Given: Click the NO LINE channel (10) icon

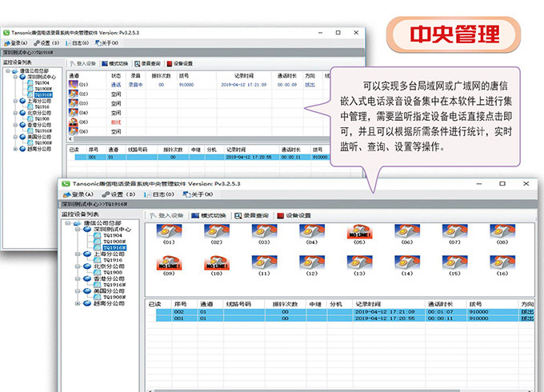Looking at the screenshot, I should click(x=217, y=262).
